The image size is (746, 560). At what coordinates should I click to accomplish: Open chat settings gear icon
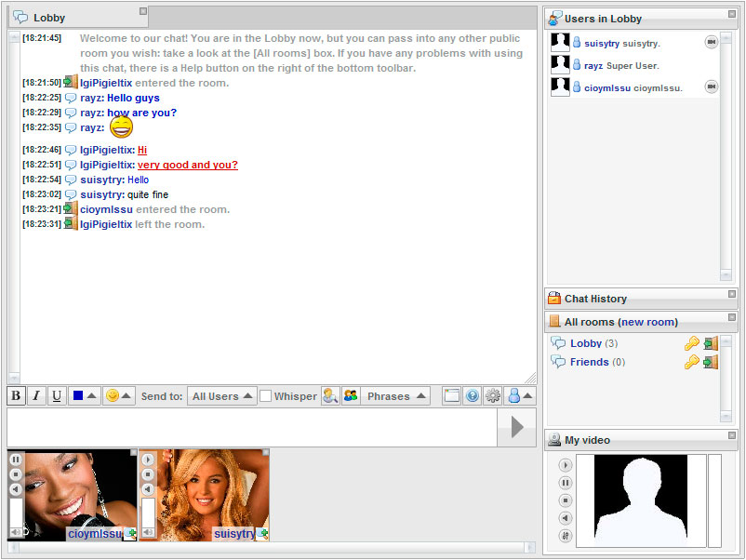492,396
